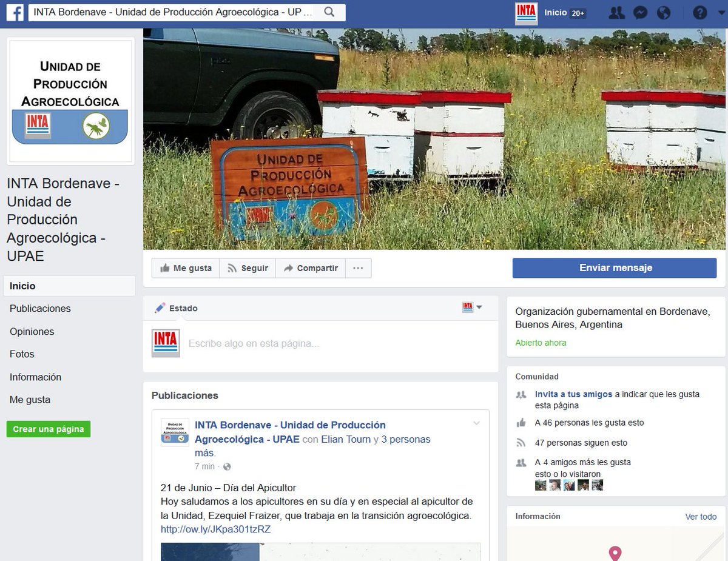This screenshot has height=561, width=728.
Task: Expand the post options chevron
Action: [476, 423]
